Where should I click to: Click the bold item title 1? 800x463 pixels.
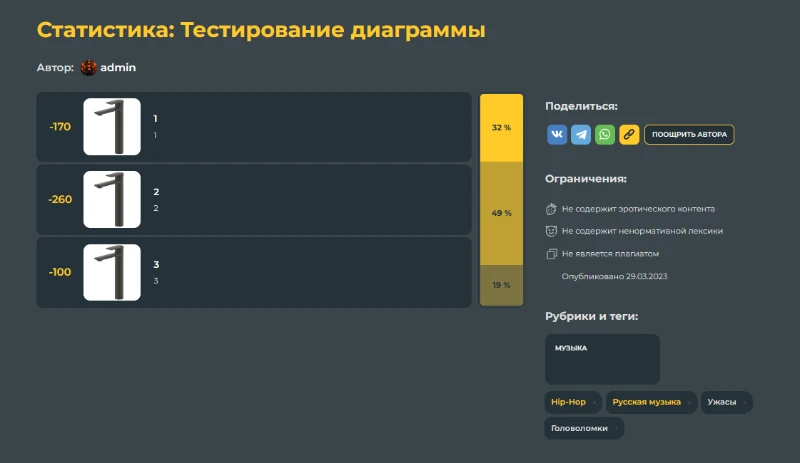click(x=155, y=119)
